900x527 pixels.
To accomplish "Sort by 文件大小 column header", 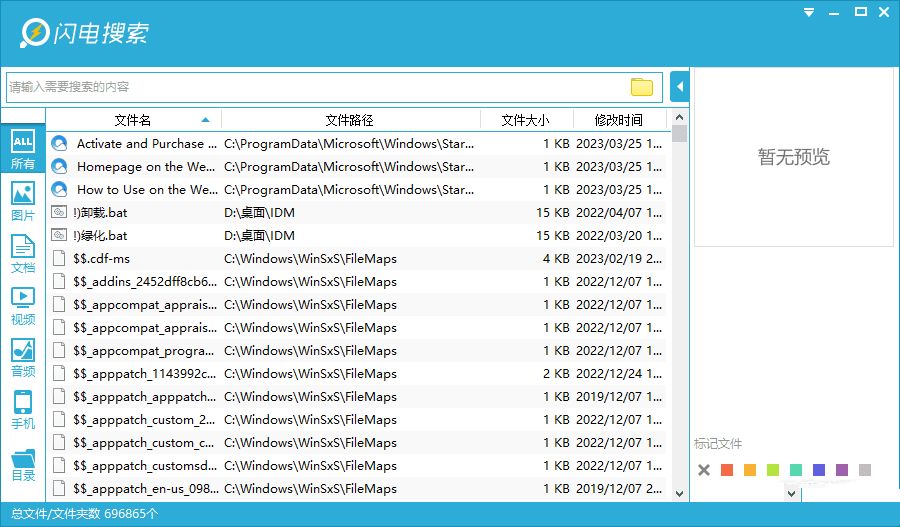I will click(525, 120).
